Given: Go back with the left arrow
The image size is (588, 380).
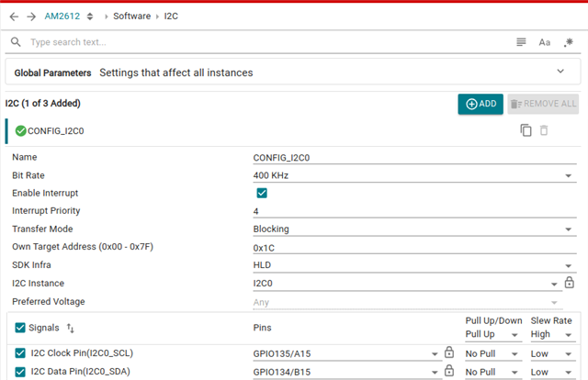Looking at the screenshot, I should point(15,17).
